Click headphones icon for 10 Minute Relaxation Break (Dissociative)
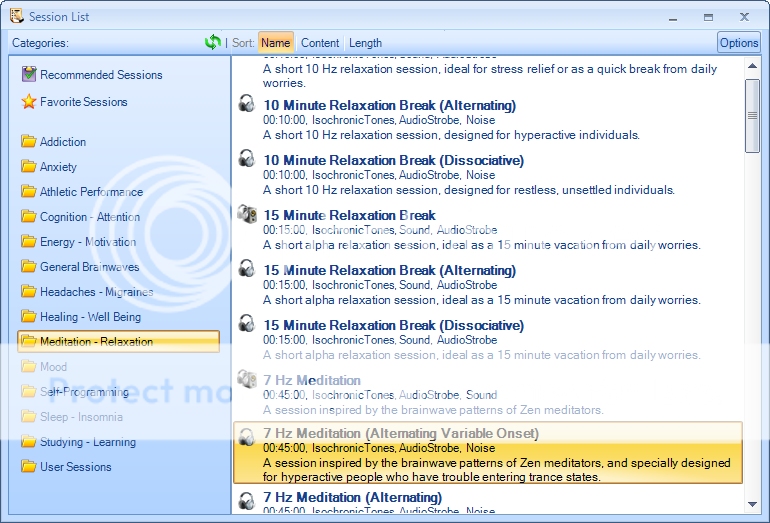Screen dimensions: 770x523 (x=247, y=159)
